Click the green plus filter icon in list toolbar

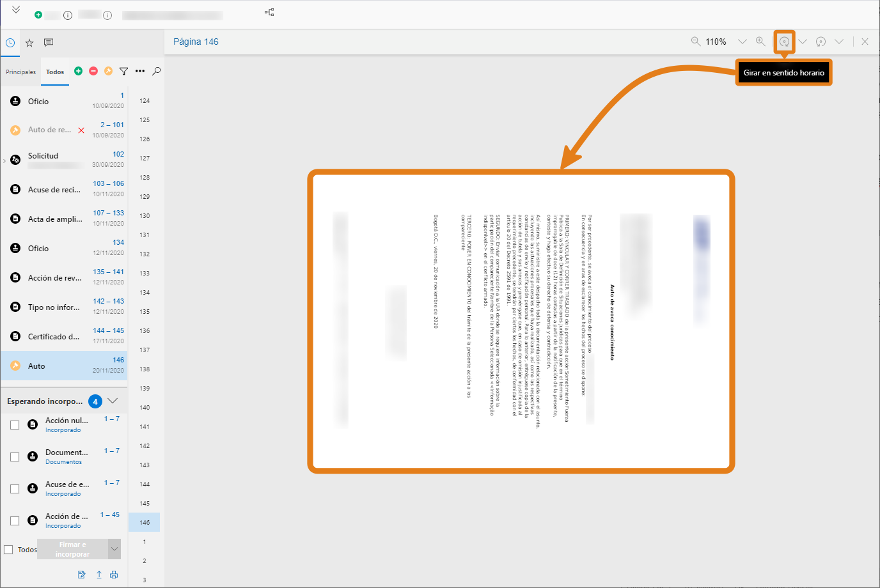pyautogui.click(x=78, y=71)
